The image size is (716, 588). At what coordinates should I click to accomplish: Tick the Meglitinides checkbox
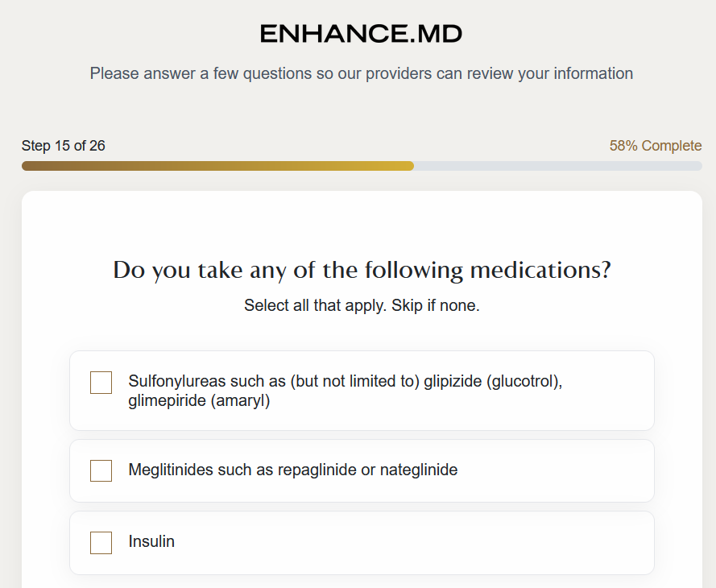click(x=101, y=470)
